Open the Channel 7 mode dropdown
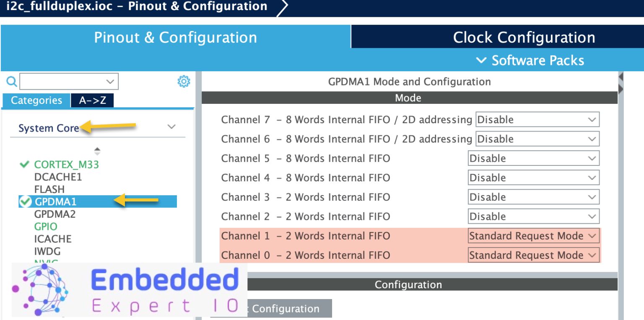Viewport: 644px width, 320px height. point(538,120)
